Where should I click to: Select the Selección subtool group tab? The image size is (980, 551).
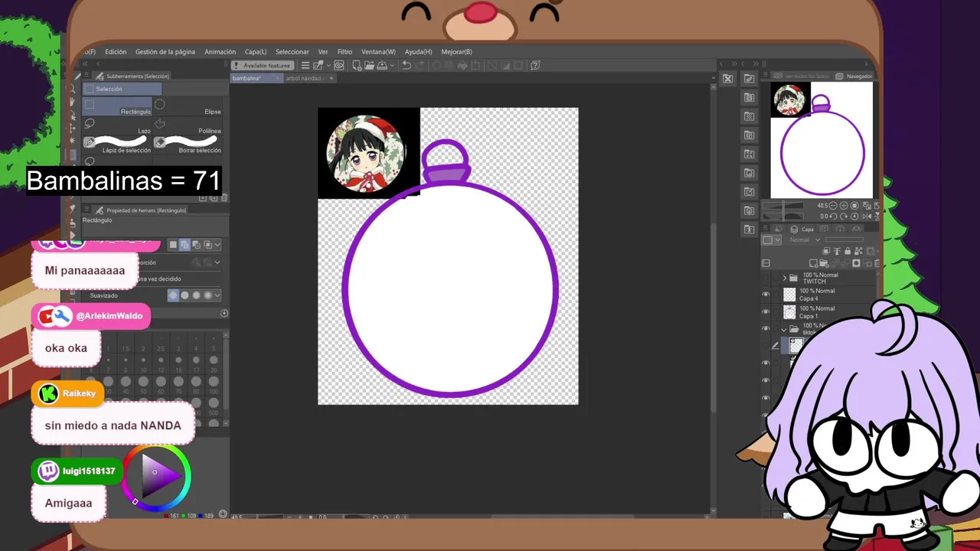(121, 89)
